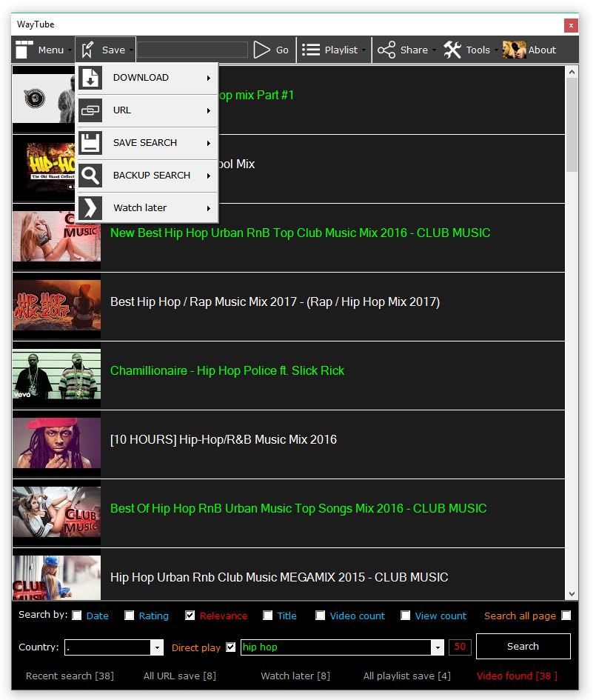The image size is (596, 700).
Task: Open the Save dropdown arrow
Action: pyautogui.click(x=131, y=50)
